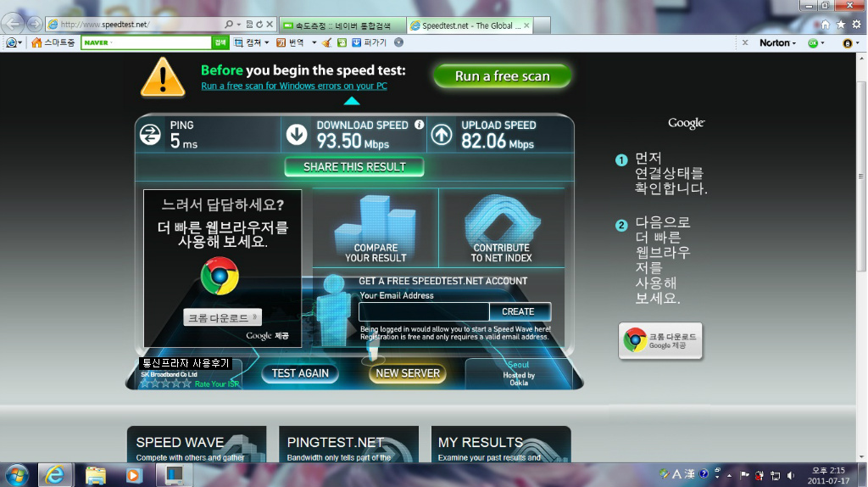868x487 pixels.
Task: Click the compatibility view icon in address bar
Action: 249,25
